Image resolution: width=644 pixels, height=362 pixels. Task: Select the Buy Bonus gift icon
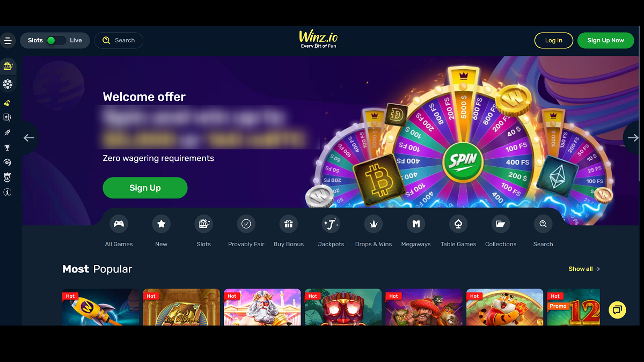point(289,224)
